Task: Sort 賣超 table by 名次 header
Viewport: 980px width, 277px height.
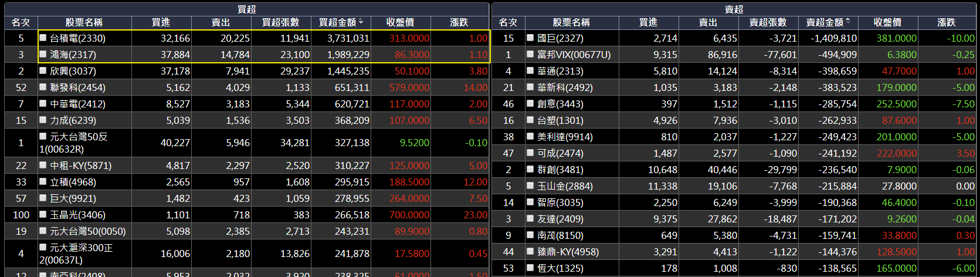Action: [x=508, y=22]
